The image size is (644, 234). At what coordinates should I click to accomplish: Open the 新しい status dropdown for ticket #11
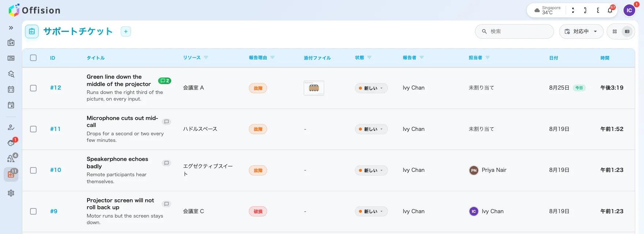[x=371, y=129]
